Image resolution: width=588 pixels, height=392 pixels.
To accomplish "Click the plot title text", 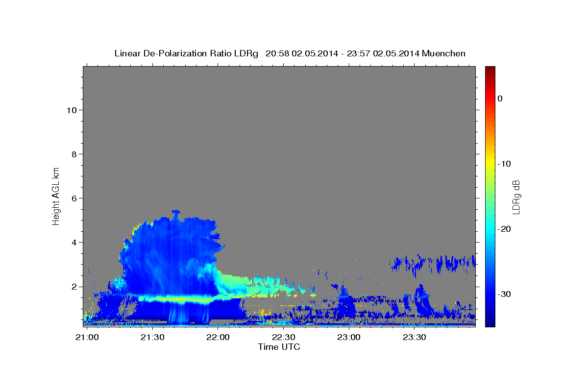I will pos(290,53).
